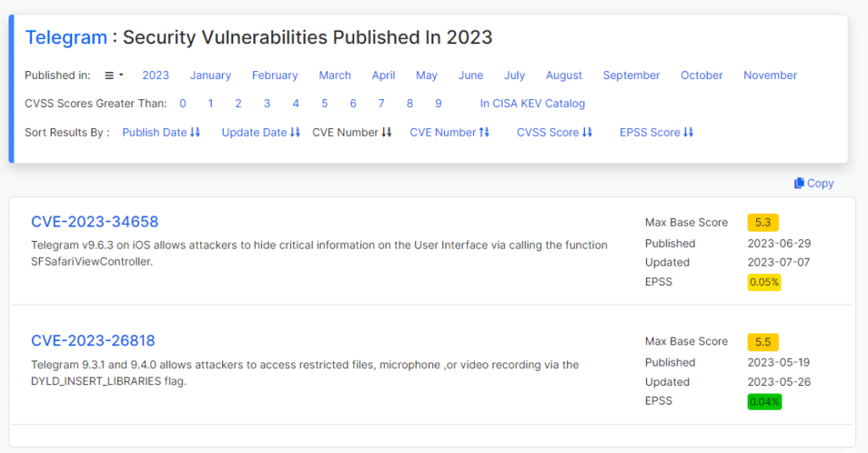Viewport: 868px width, 453px height.
Task: Show CVSS scores greater than 1
Action: pos(210,103)
